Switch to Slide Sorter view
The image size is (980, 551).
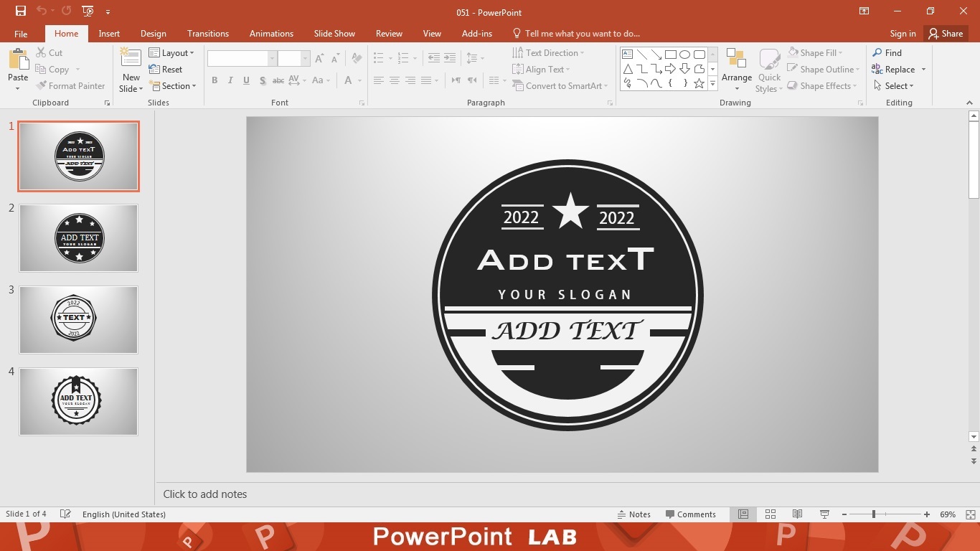point(771,514)
